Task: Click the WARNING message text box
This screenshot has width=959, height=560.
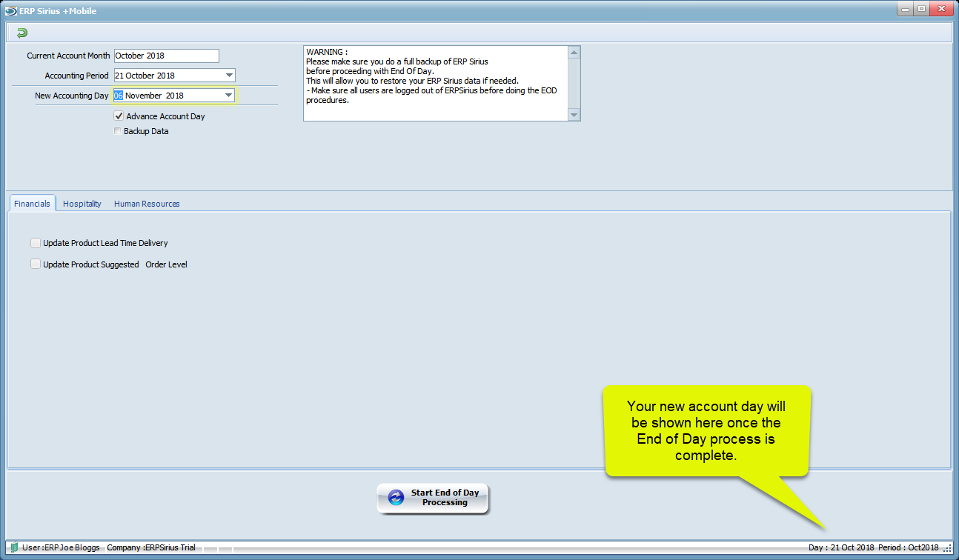Action: point(436,83)
